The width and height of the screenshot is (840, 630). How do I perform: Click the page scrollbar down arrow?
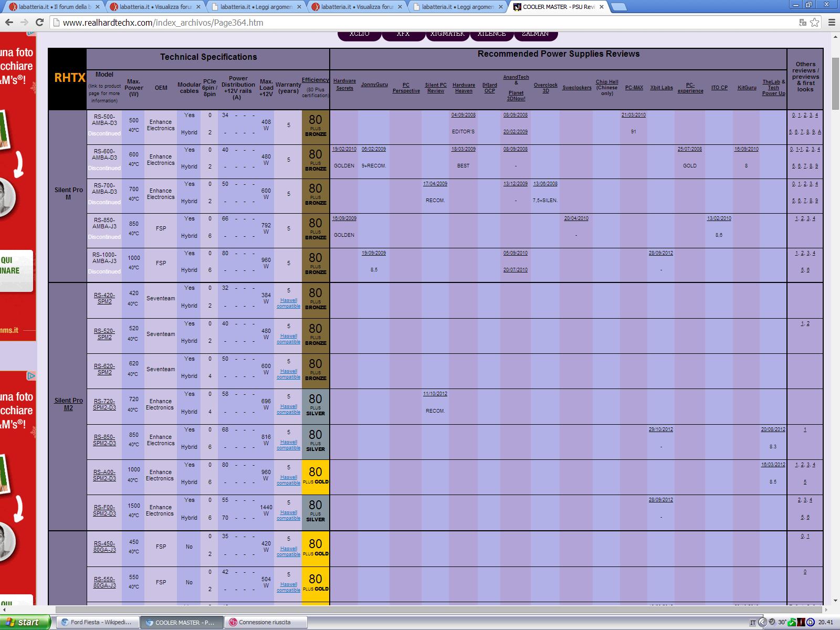click(835, 601)
